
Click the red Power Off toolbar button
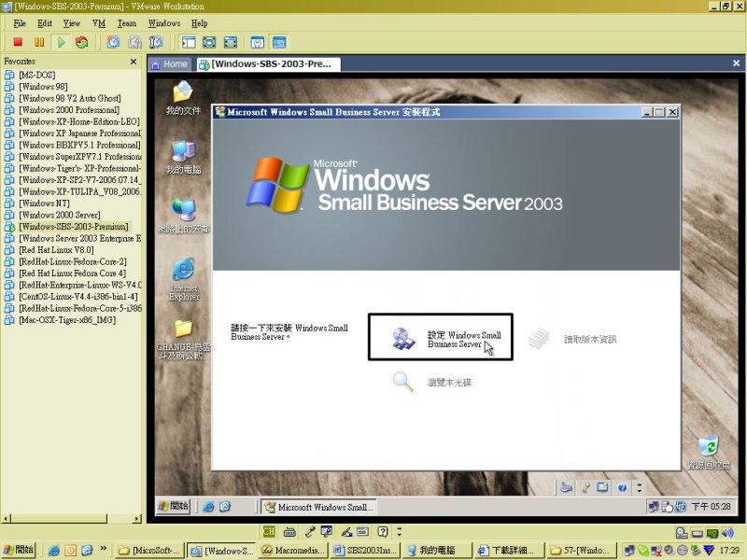(x=18, y=42)
